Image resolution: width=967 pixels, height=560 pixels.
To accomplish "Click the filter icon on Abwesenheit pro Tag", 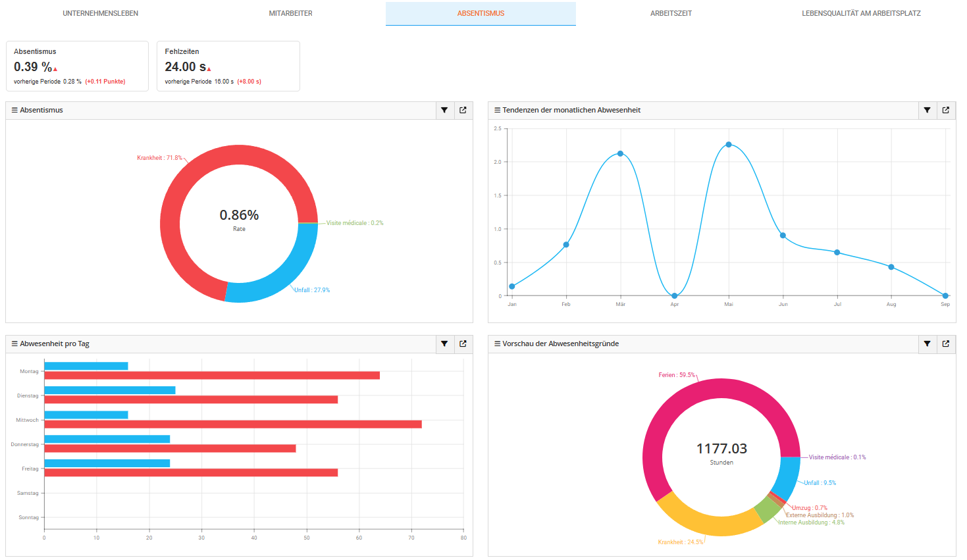I will coord(444,344).
